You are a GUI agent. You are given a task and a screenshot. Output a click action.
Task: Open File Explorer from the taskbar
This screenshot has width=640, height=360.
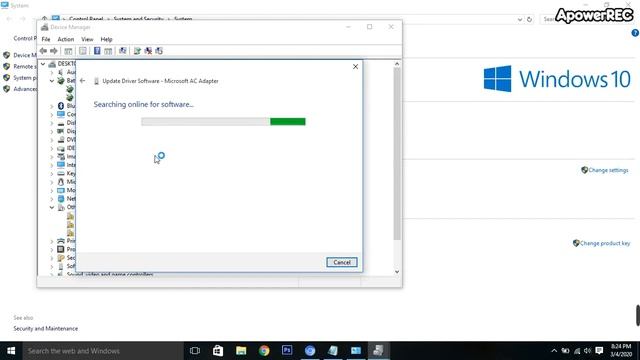click(x=241, y=351)
